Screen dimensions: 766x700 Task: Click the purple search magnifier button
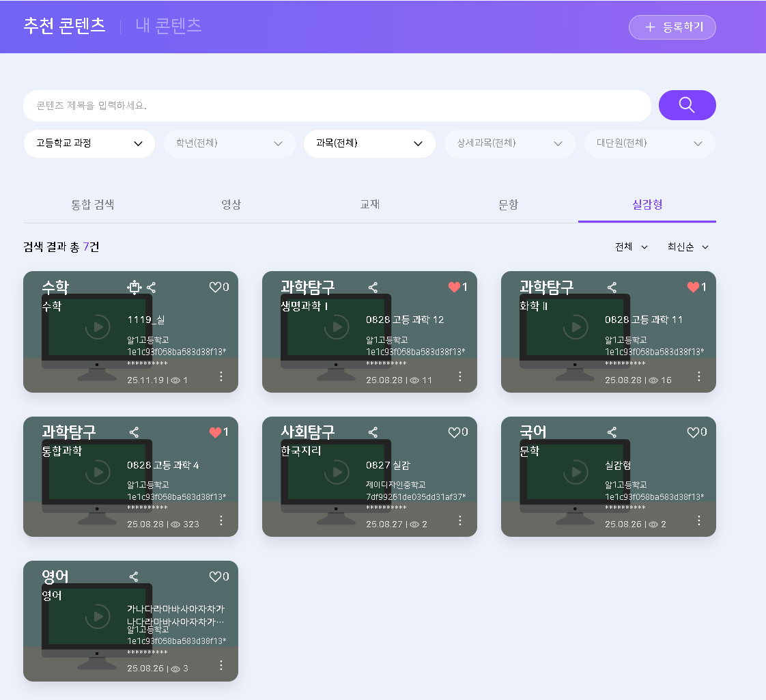tap(687, 105)
